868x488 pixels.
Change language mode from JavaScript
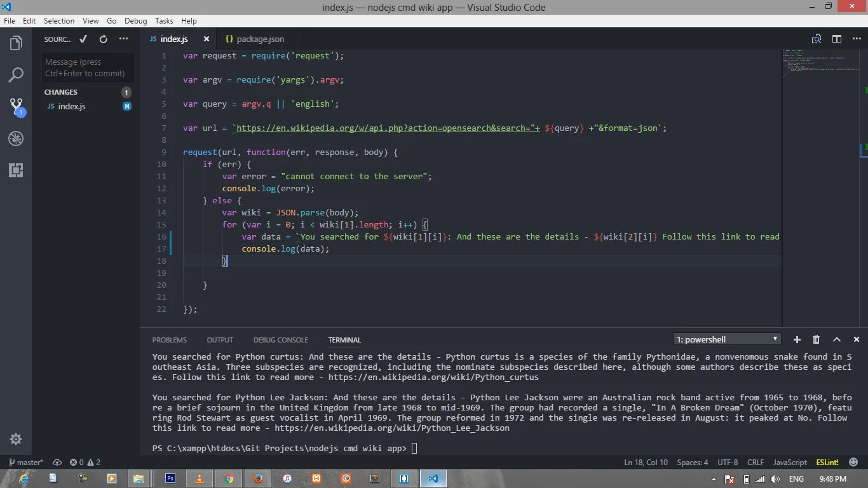coord(790,462)
